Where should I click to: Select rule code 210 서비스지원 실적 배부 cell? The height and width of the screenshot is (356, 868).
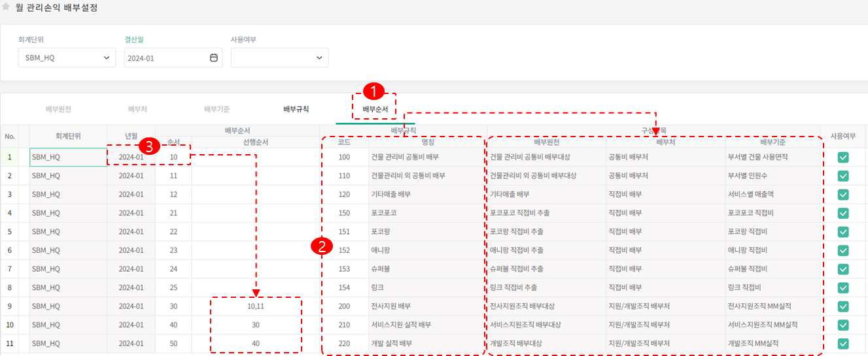coord(400,325)
